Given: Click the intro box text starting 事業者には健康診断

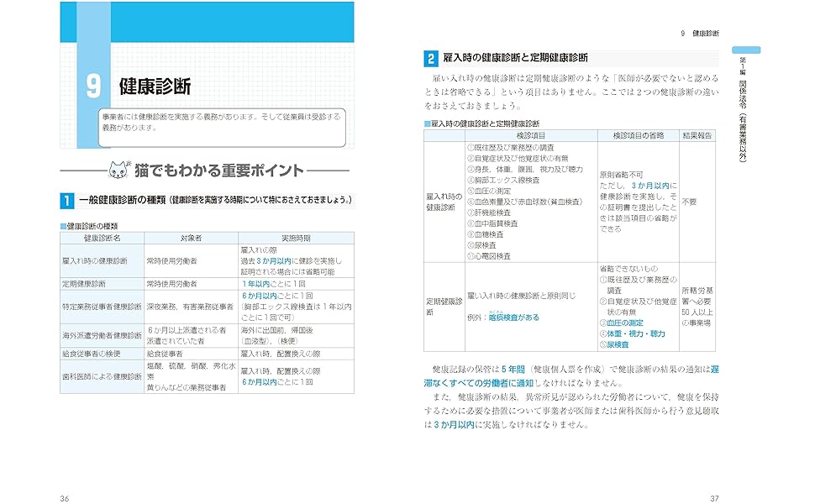Looking at the screenshot, I should [x=221, y=122].
